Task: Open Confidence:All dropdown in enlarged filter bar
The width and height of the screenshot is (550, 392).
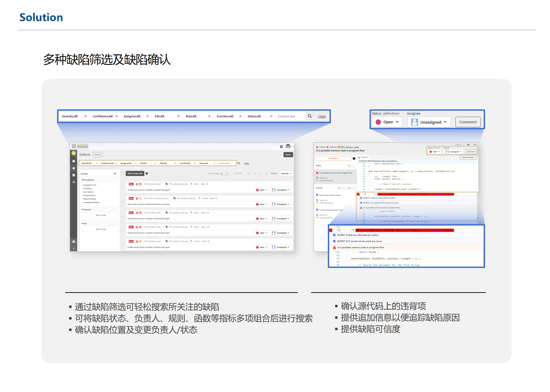Action: coord(105,116)
